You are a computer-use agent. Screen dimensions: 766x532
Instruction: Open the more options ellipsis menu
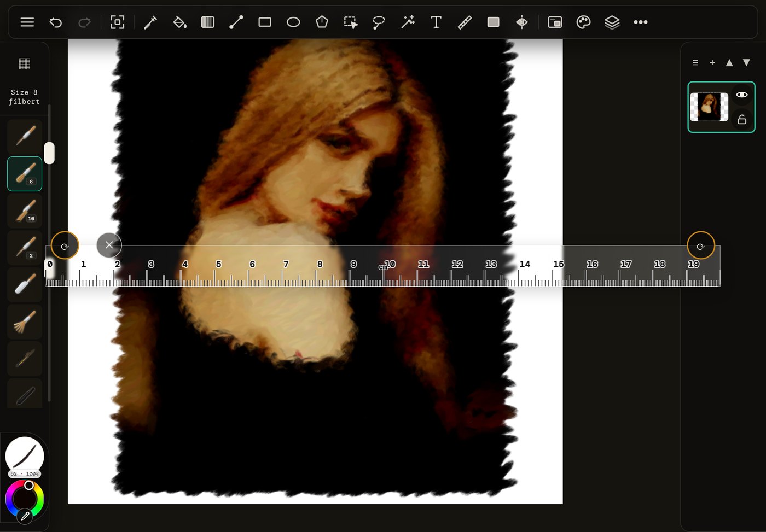pos(641,22)
